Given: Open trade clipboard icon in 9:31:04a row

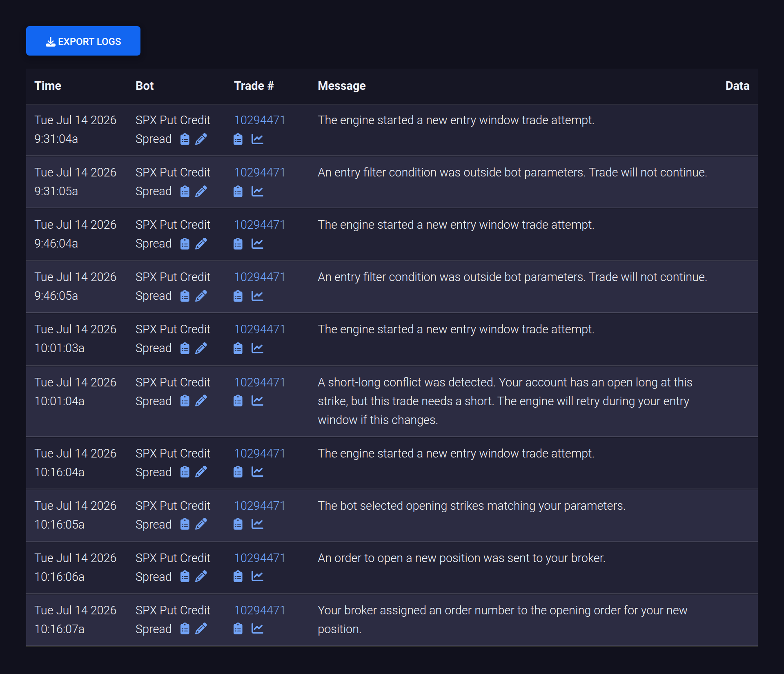Looking at the screenshot, I should tap(238, 139).
